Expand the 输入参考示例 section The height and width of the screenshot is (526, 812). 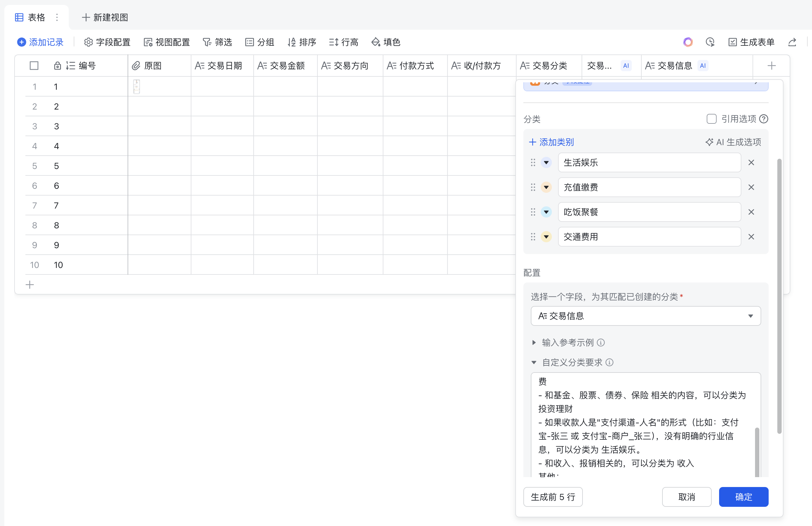click(534, 342)
